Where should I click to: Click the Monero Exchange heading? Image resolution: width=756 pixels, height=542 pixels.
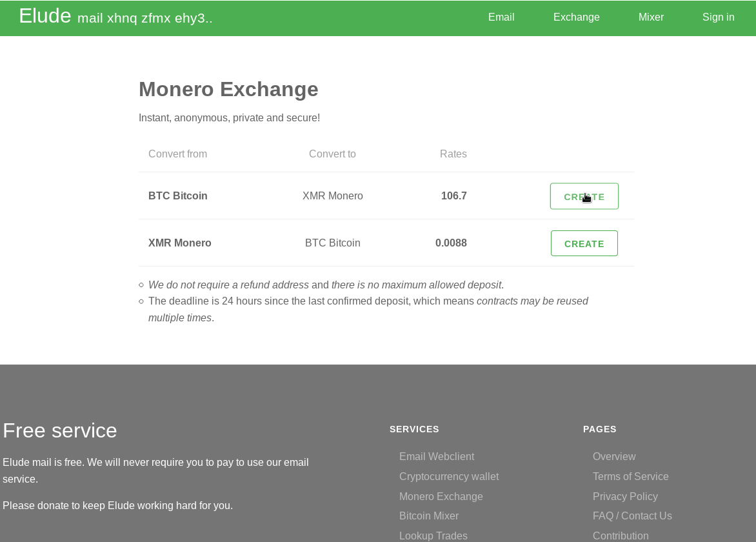[x=228, y=89]
